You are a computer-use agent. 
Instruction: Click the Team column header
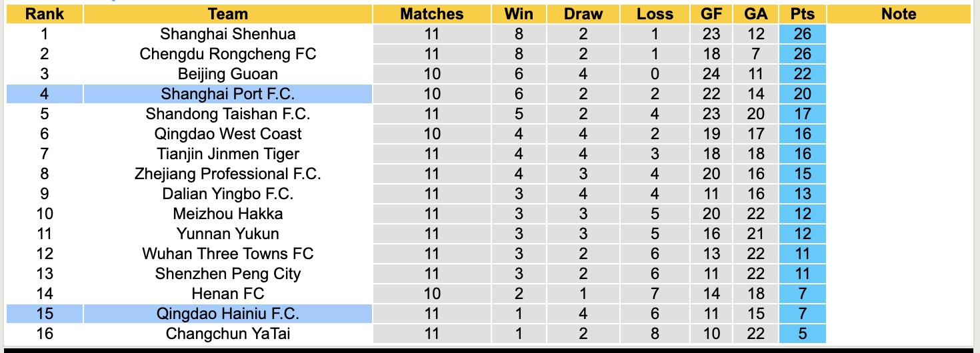coord(227,14)
